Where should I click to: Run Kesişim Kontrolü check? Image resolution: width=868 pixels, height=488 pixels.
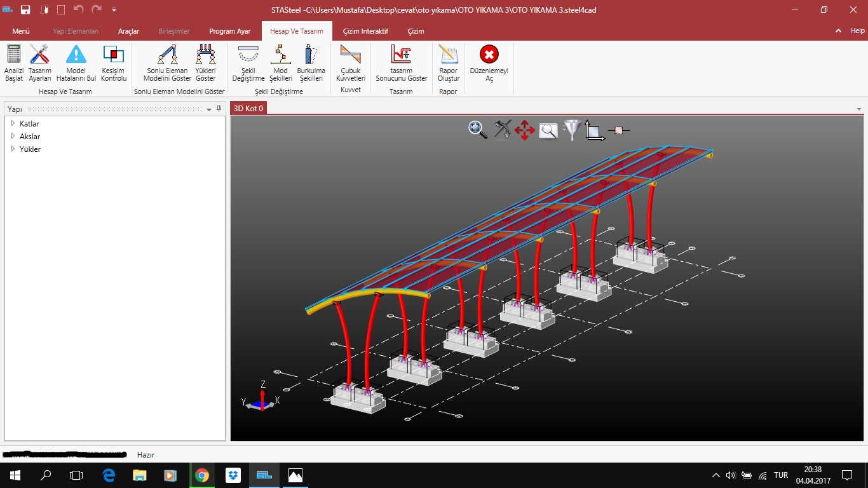coord(114,55)
